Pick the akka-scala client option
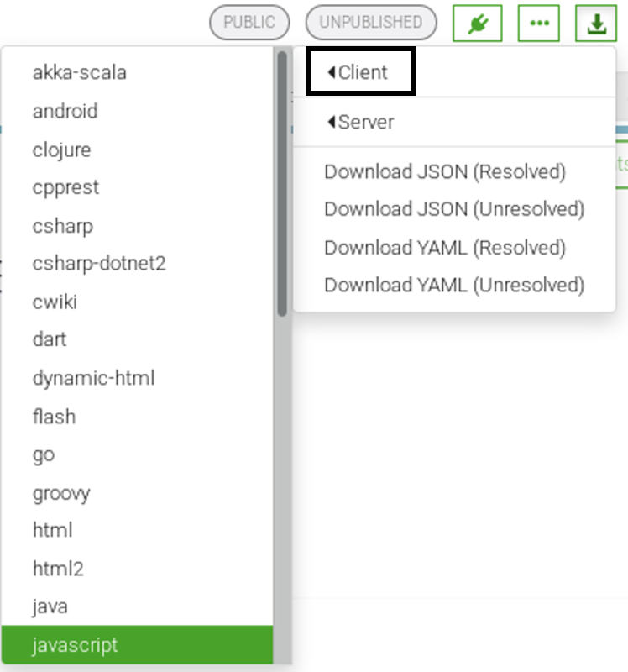This screenshot has width=628, height=672. [80, 72]
